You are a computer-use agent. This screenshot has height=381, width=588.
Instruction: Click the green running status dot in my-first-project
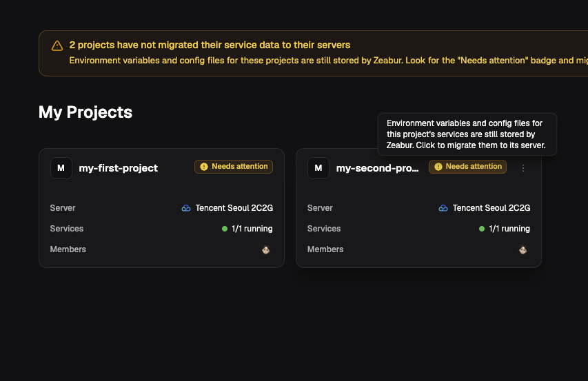click(225, 229)
